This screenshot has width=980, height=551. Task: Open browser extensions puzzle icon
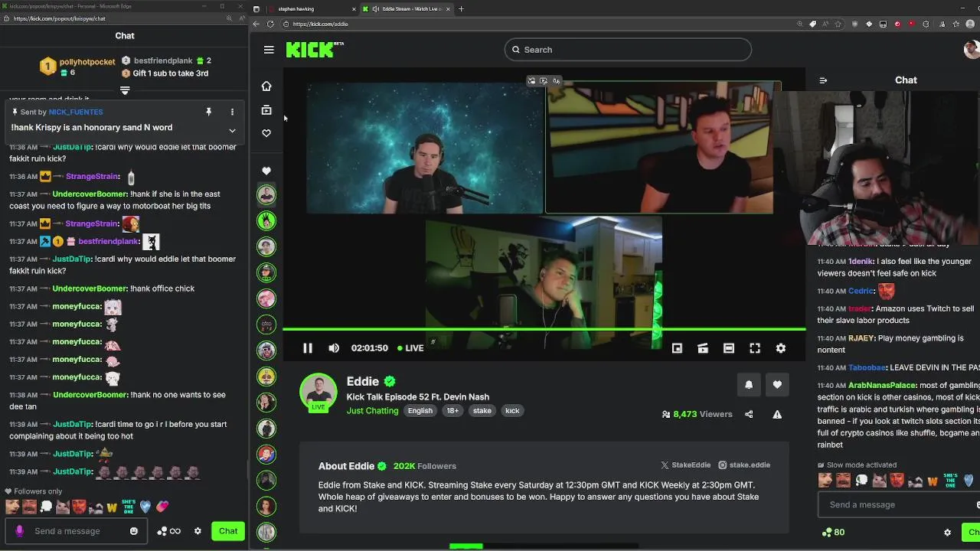[926, 24]
